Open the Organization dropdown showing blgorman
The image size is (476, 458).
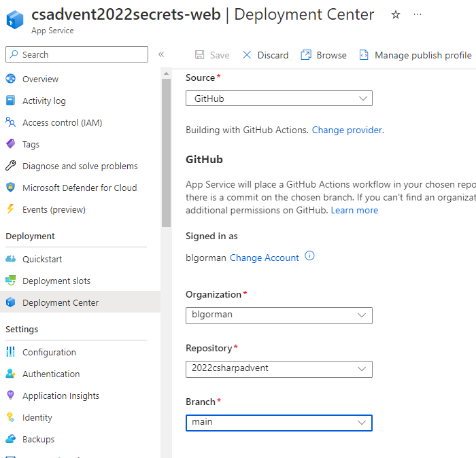[x=279, y=315]
